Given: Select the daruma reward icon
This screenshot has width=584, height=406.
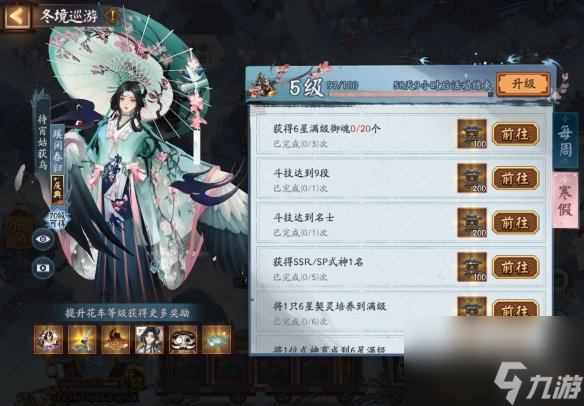Looking at the screenshot, I should [x=183, y=339].
